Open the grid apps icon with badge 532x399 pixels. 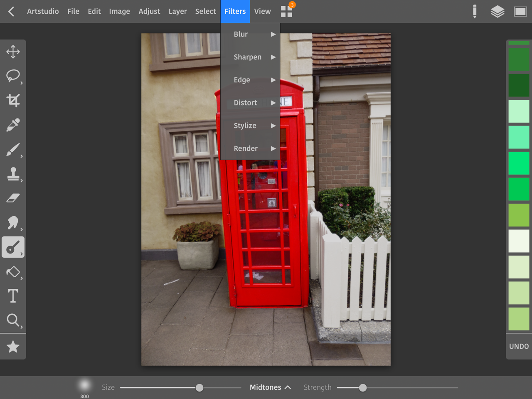click(286, 11)
